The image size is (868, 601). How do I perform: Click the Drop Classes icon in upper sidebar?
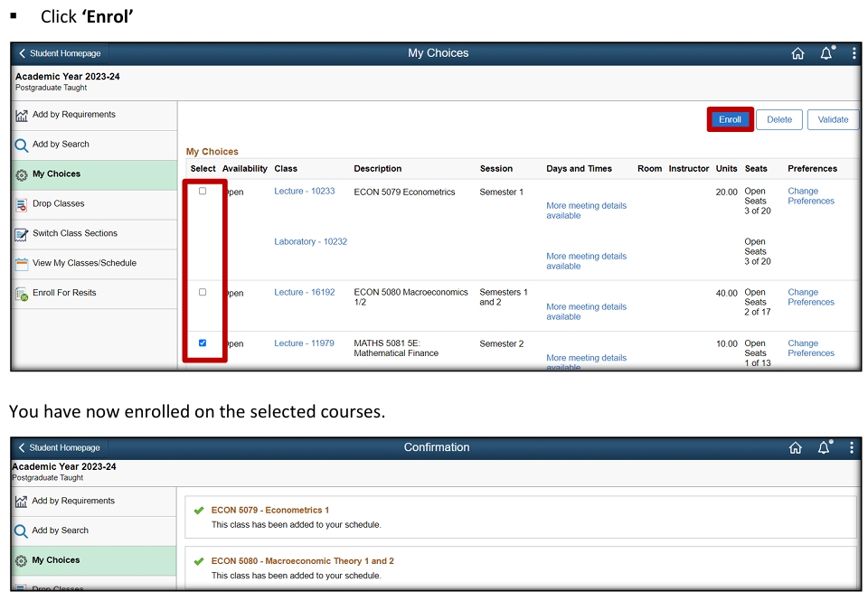22,205
